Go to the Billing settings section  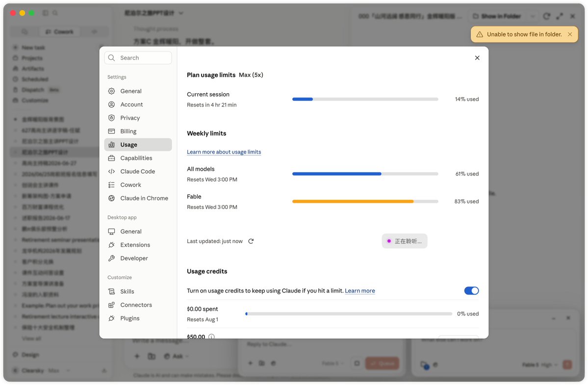pyautogui.click(x=138, y=131)
